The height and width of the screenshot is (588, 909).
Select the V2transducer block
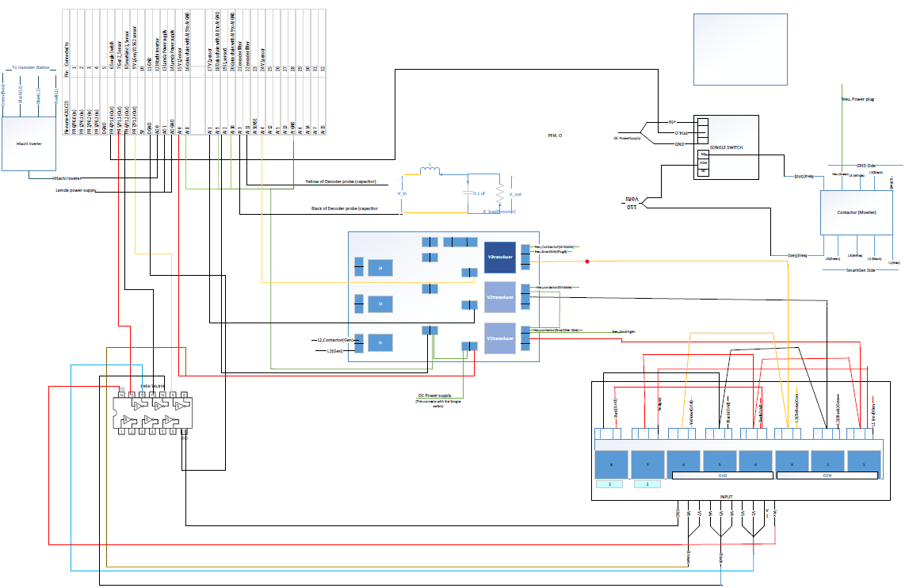(x=500, y=297)
